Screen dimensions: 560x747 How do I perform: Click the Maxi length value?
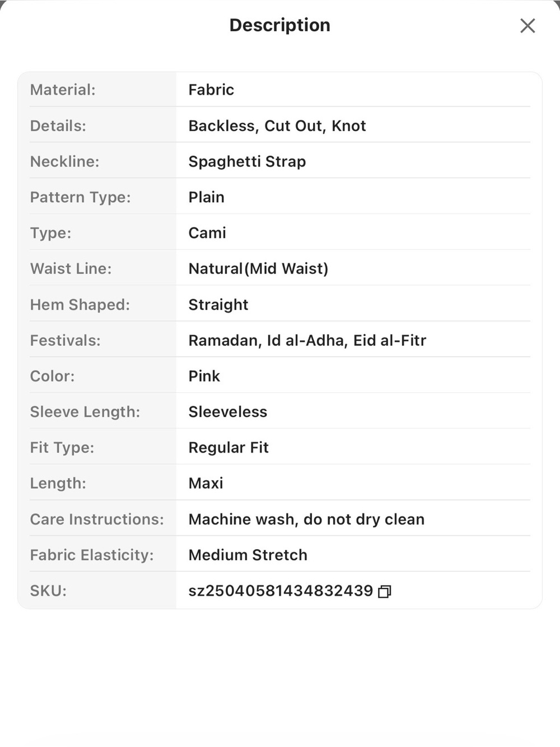(206, 484)
